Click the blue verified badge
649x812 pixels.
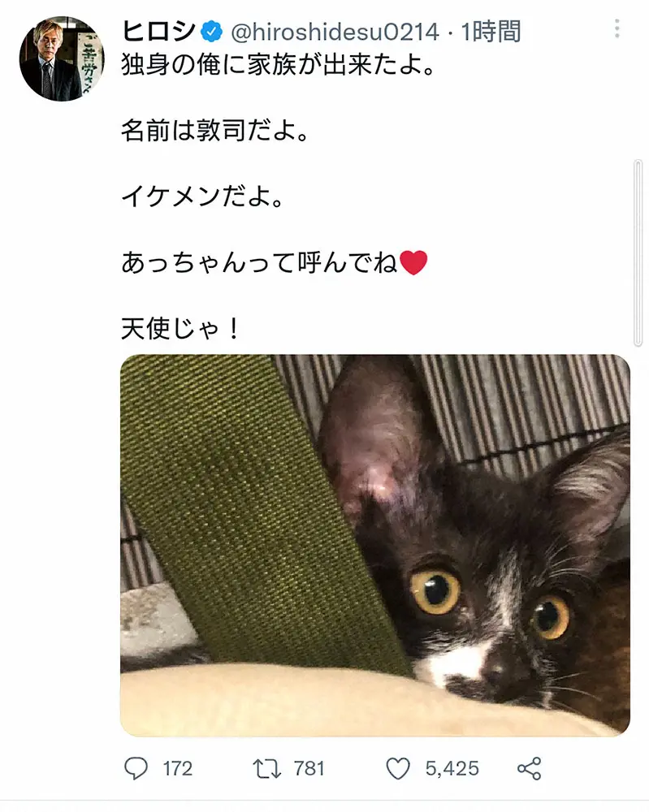click(211, 32)
